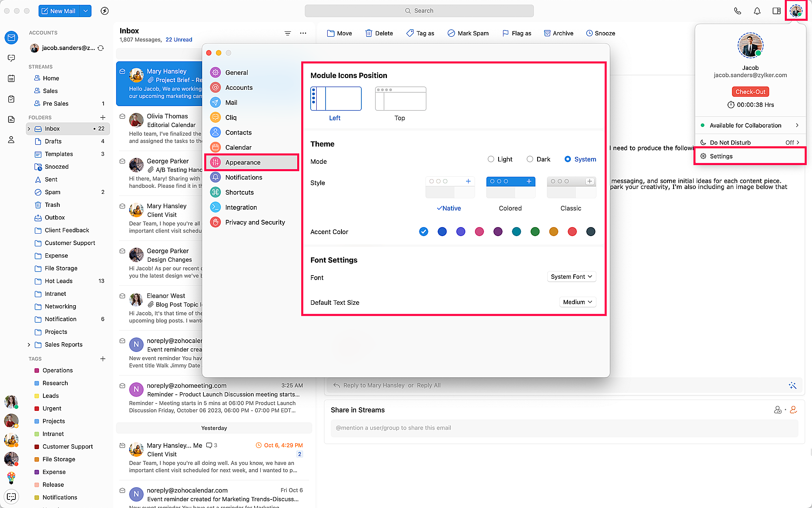Screen dimensions: 812x508
Task: Select the Dark theme mode radio button
Action: 530,159
